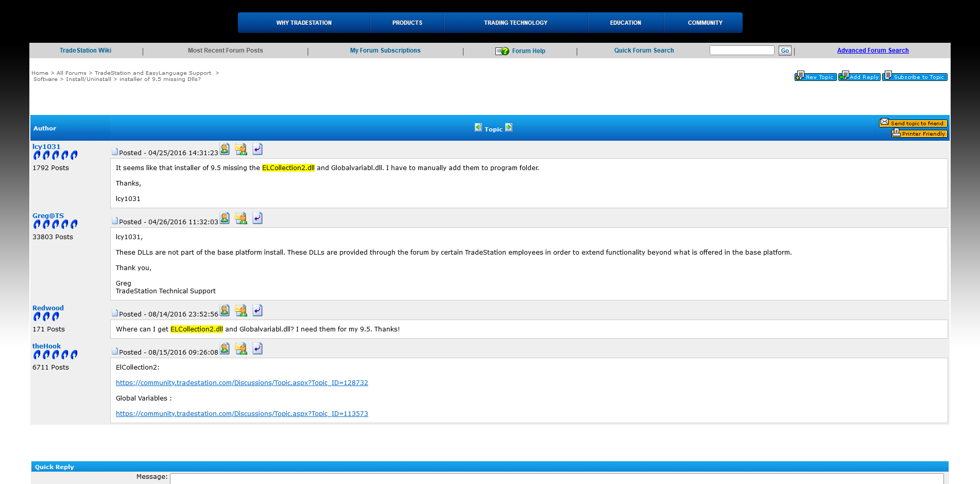Open the Products menu

[407, 23]
